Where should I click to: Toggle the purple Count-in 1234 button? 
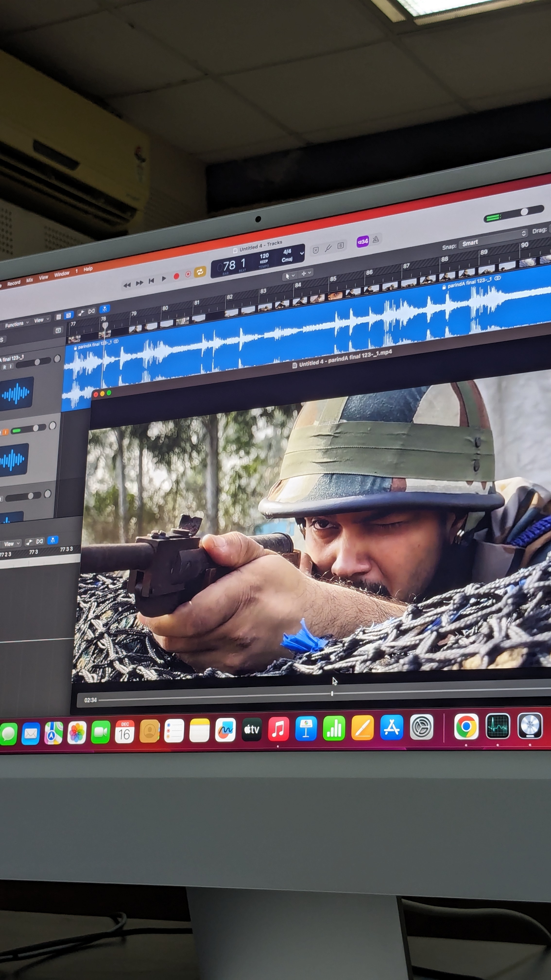362,241
